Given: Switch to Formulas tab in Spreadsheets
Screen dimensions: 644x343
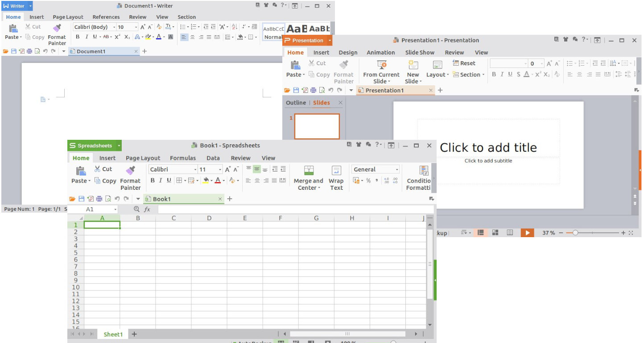Looking at the screenshot, I should [183, 158].
